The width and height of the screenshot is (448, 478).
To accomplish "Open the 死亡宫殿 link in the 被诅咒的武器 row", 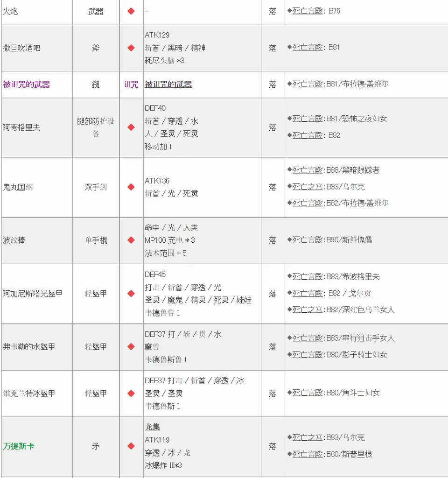I will [308, 84].
